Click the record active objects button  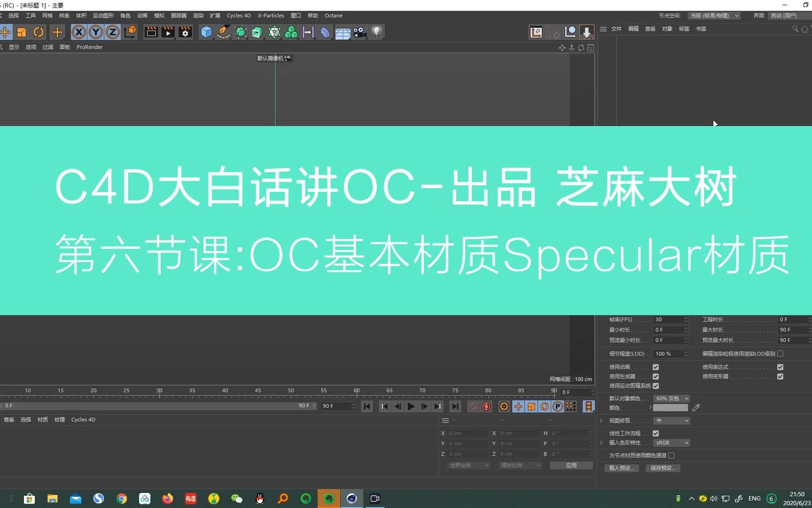click(x=473, y=406)
